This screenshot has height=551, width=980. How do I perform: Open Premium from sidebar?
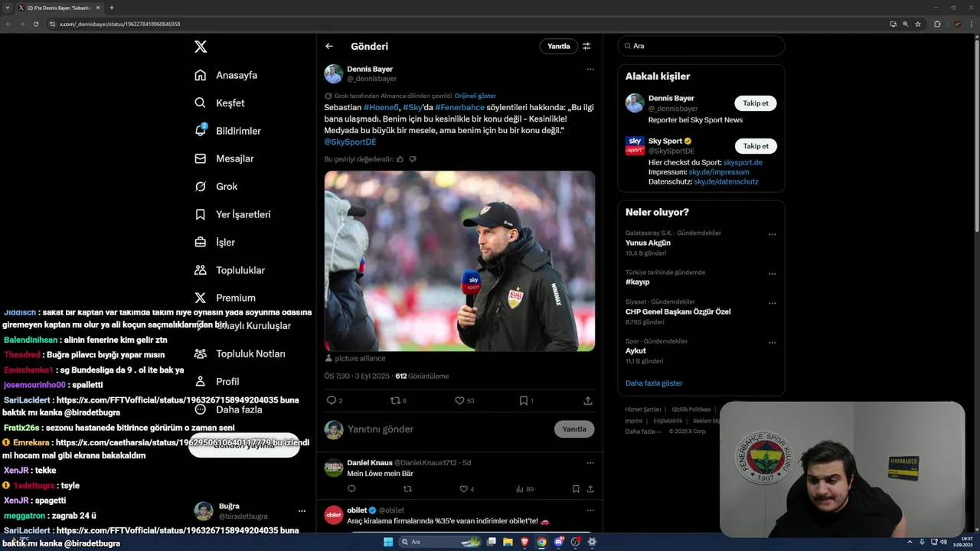(226, 298)
